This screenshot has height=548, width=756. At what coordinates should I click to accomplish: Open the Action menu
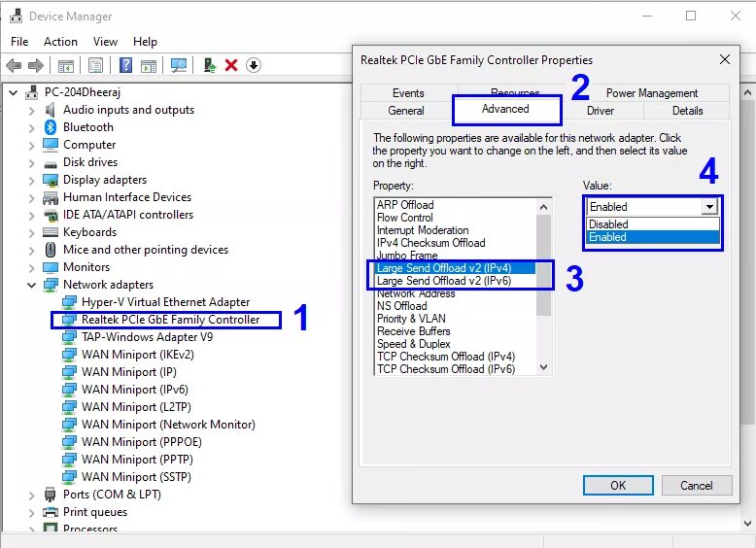60,42
